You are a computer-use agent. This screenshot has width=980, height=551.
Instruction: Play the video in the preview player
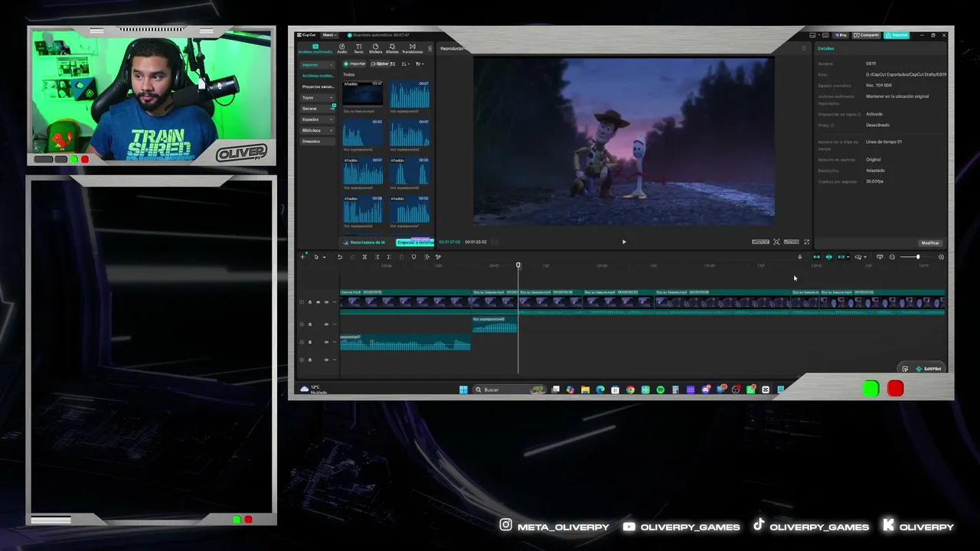[624, 242]
